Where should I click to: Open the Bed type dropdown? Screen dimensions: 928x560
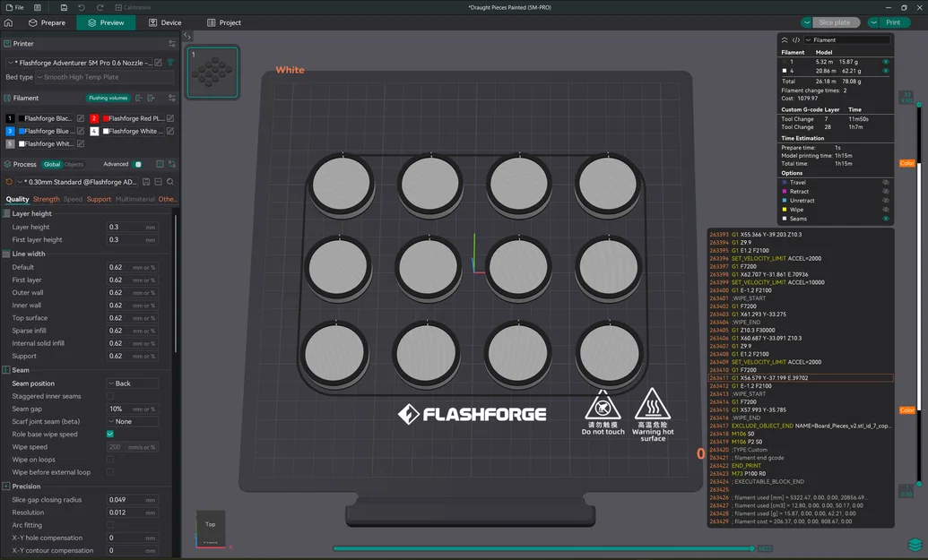coord(105,77)
